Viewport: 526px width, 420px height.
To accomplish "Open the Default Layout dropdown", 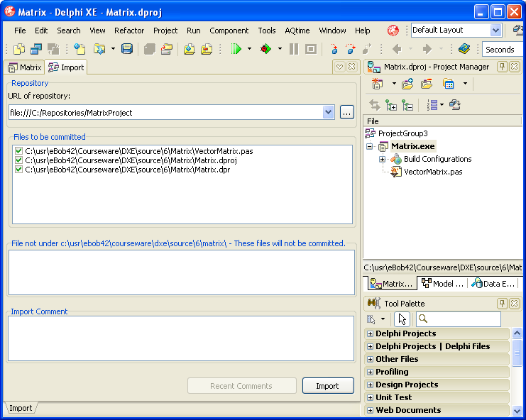I will (x=495, y=31).
